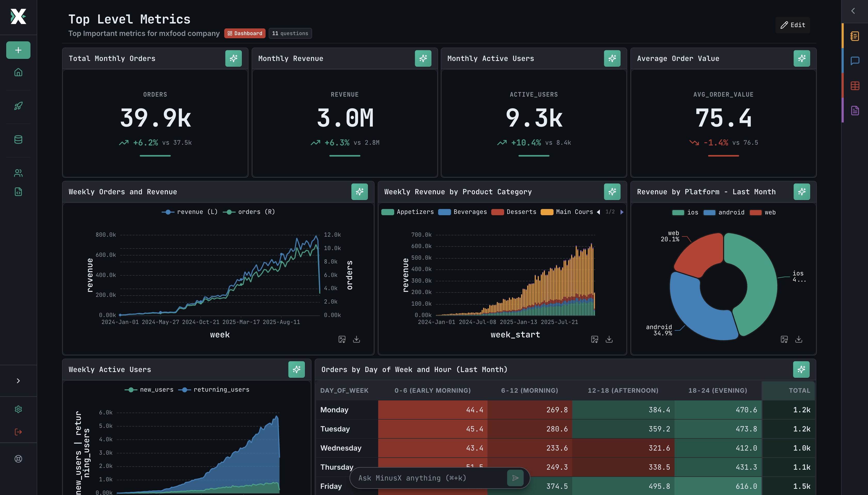Toggle revenue (L) series in legend
Screen dimensions: 868x495
tap(189, 212)
